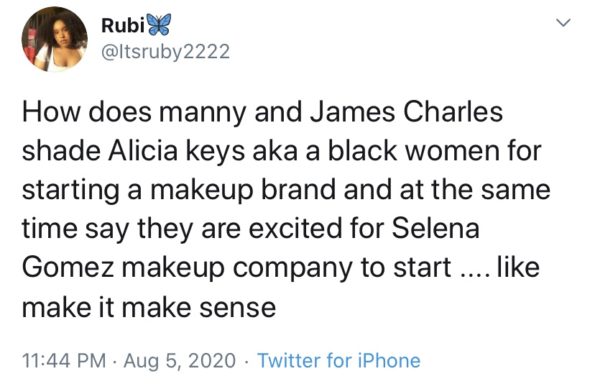Click the blue butterfly emoji icon
The width and height of the screenshot is (595, 389).
point(159,25)
